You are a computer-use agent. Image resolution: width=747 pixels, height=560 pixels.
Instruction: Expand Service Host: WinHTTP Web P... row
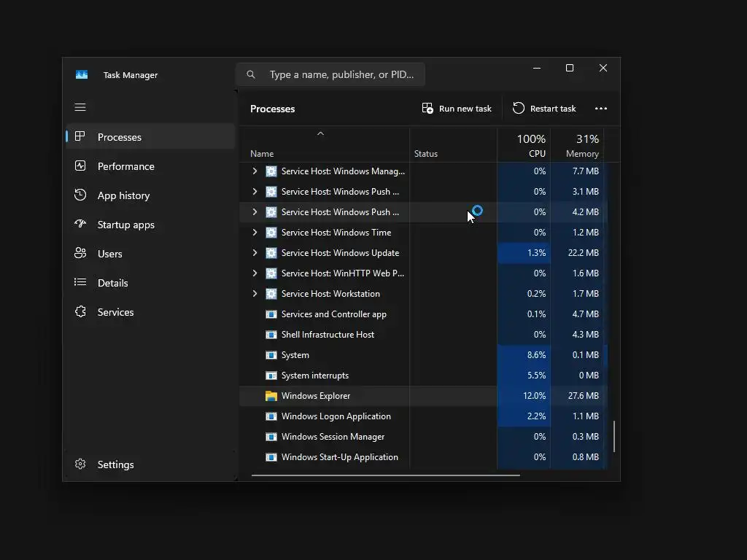click(x=255, y=273)
